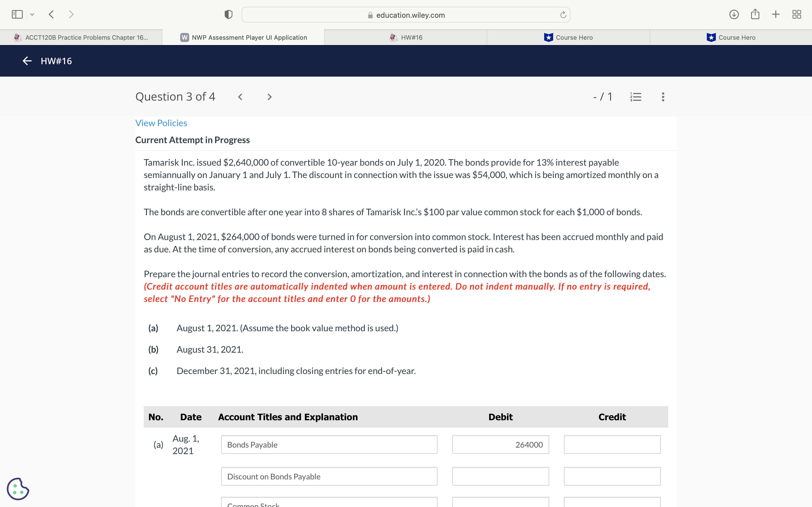Reload the page with refresh icon
This screenshot has height=507, width=812.
point(563,15)
